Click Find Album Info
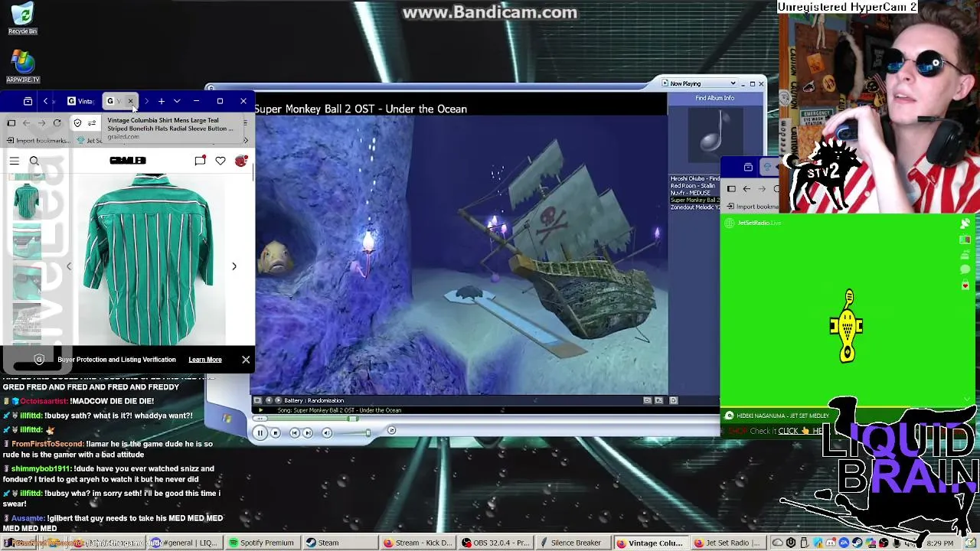The image size is (980, 551). pos(715,98)
